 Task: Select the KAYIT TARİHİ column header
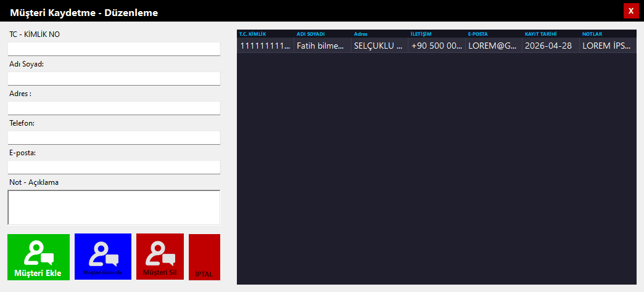pyautogui.click(x=551, y=34)
